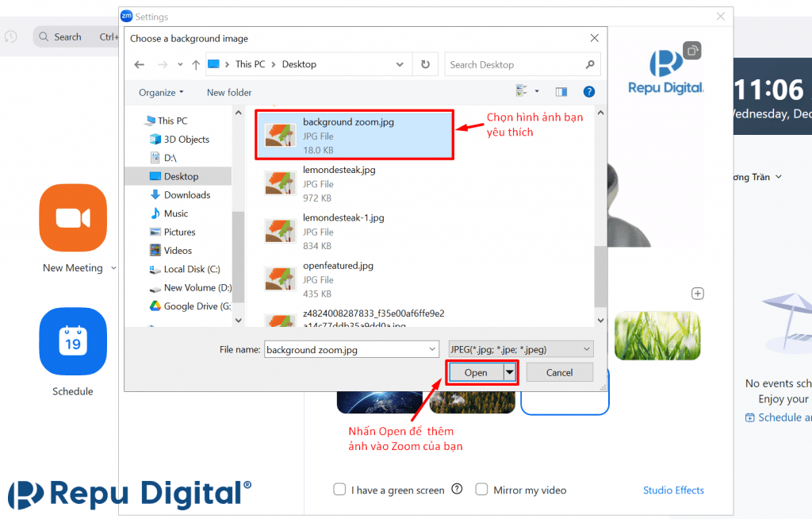Enable the 'I have a green screen' checkbox
Screen dimensions: 812x519
(x=339, y=490)
